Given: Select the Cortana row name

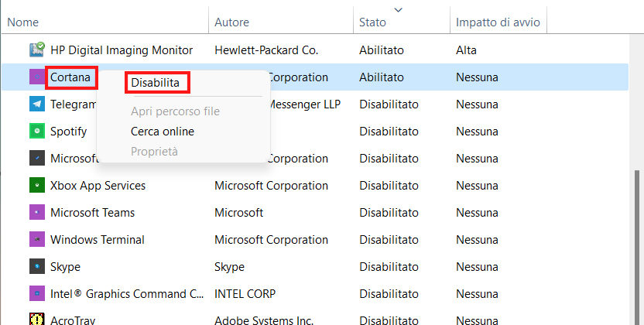Looking at the screenshot, I should 70,77.
